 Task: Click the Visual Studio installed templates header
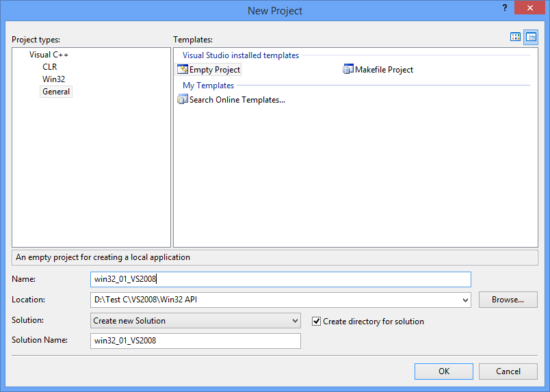pyautogui.click(x=241, y=55)
